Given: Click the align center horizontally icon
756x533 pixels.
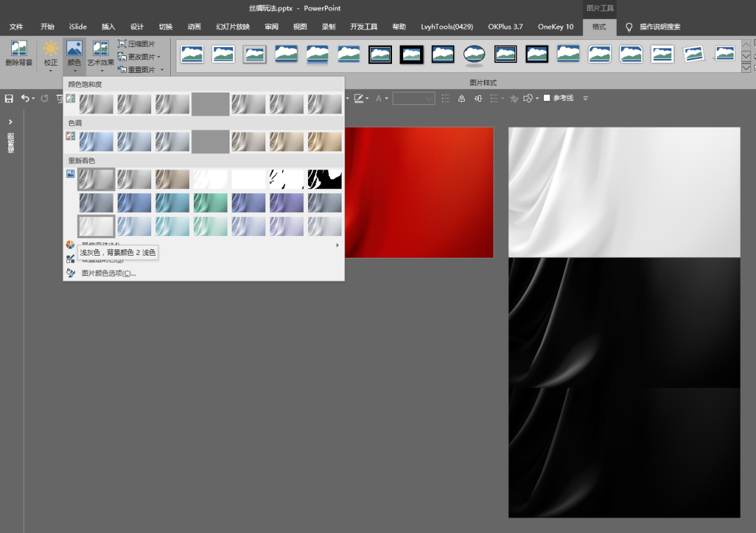Looking at the screenshot, I should tap(461, 98).
